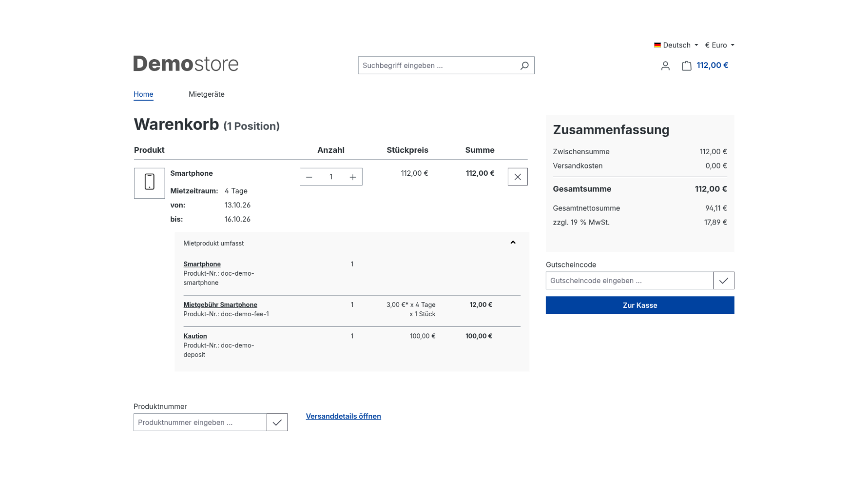Click the Smartphone product thumbnail
This screenshot has width=868, height=488.
click(150, 183)
